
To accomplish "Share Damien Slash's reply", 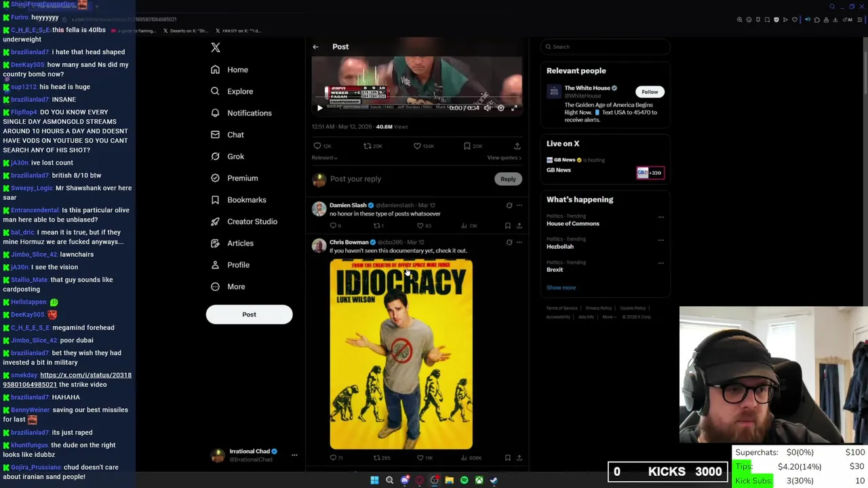I will point(519,226).
